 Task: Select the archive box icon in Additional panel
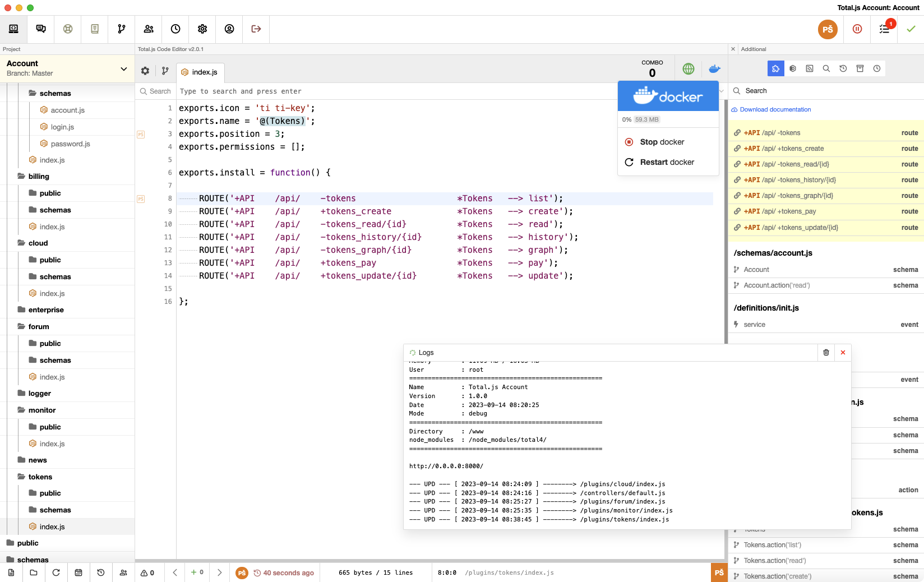click(860, 68)
